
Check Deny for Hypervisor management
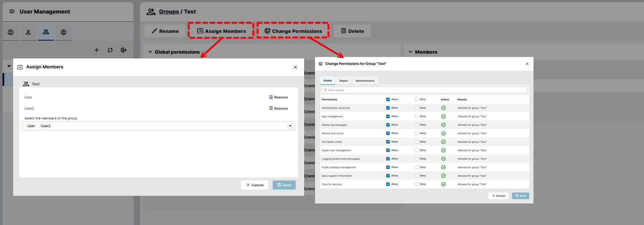[x=416, y=150]
